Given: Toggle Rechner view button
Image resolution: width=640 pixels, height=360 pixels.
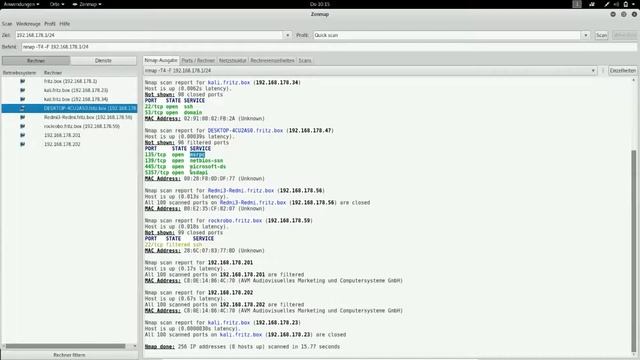Looking at the screenshot, I should [x=36, y=60].
